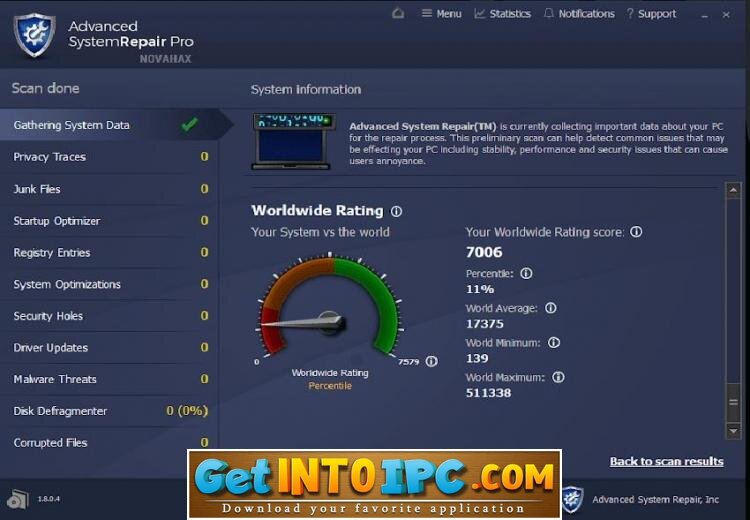750x520 pixels.
Task: Select the Gathering System Data step
Action: (x=109, y=125)
